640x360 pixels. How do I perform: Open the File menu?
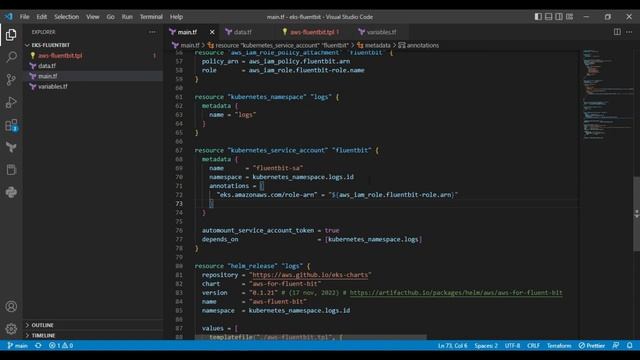24,17
